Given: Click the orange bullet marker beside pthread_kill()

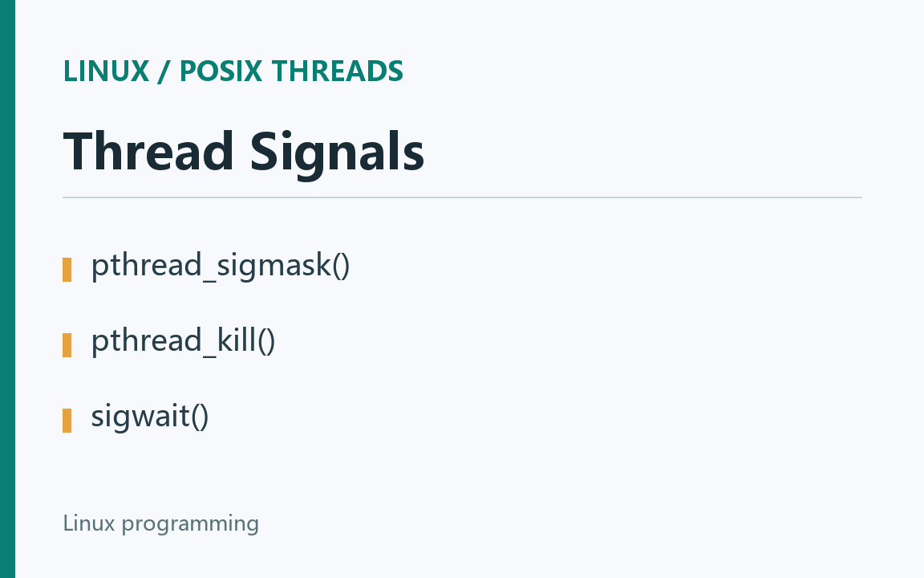Looking at the screenshot, I should [67, 345].
